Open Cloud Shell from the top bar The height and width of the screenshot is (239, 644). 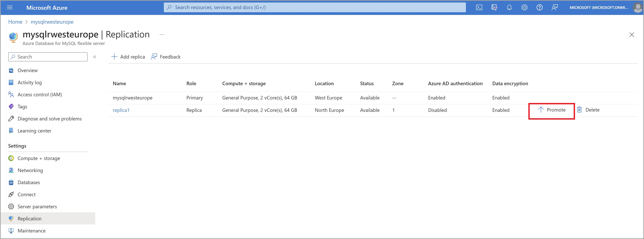point(479,8)
